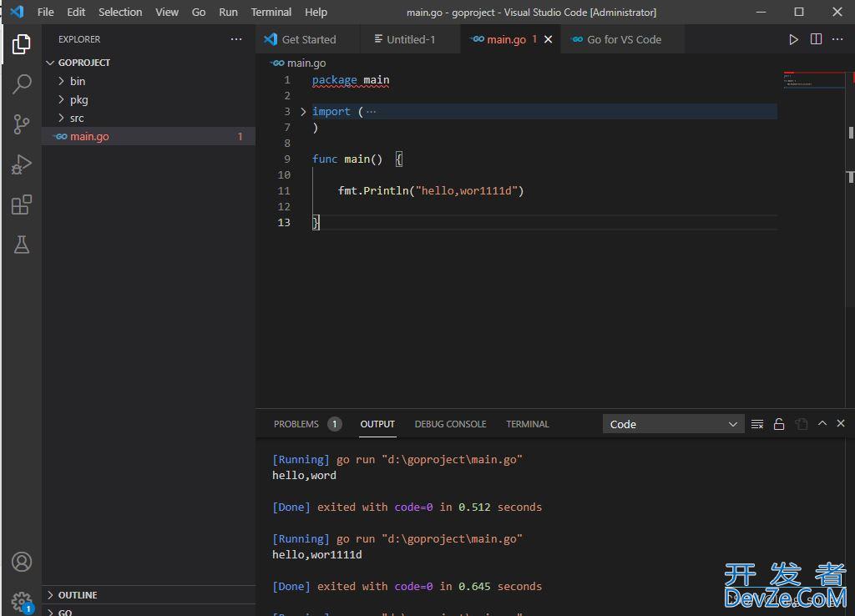Click 'hello,wor1111d' output line
This screenshot has width=855, height=616.
tap(316, 554)
